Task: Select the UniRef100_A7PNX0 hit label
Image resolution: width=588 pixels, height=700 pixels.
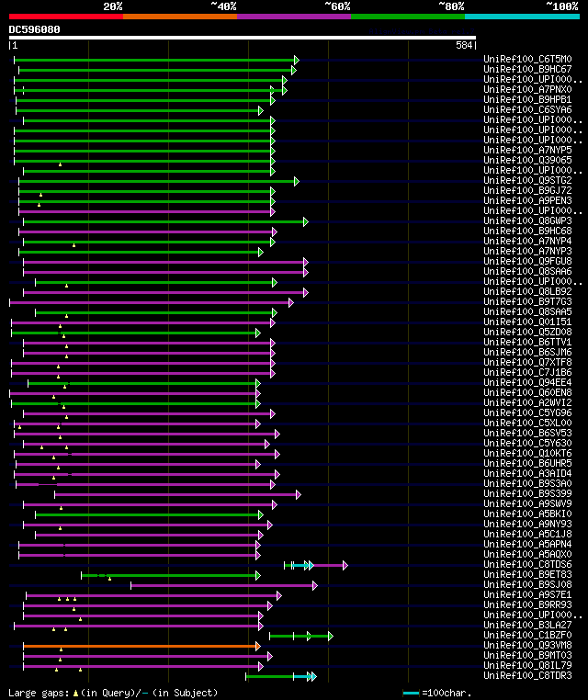Action: point(527,89)
